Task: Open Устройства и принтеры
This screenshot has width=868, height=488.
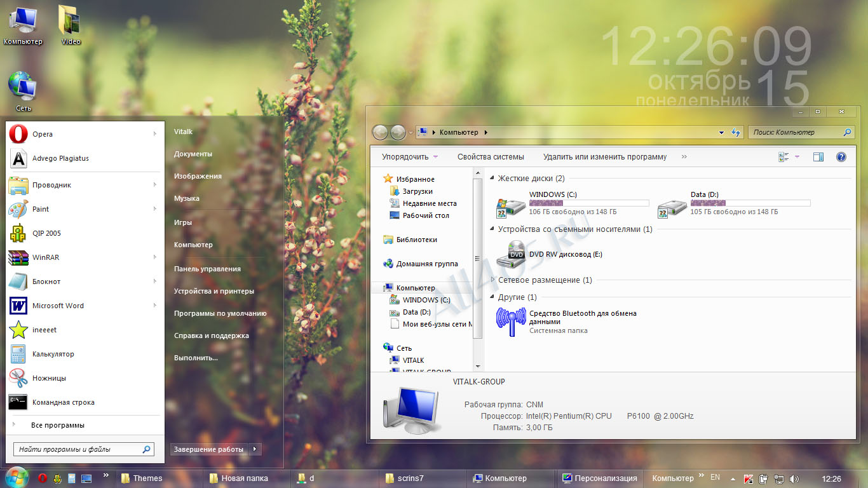Action: (x=214, y=291)
